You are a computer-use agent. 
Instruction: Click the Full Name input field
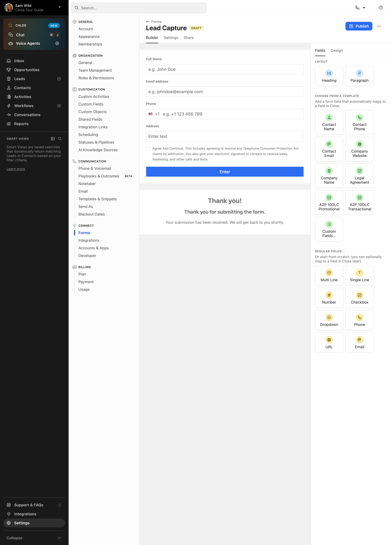point(225,69)
